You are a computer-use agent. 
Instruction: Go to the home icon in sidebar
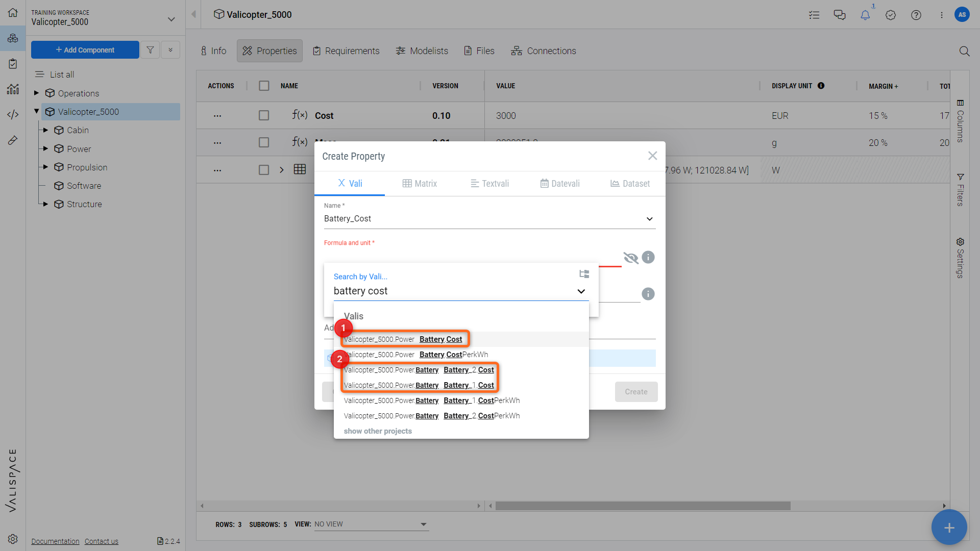click(13, 13)
